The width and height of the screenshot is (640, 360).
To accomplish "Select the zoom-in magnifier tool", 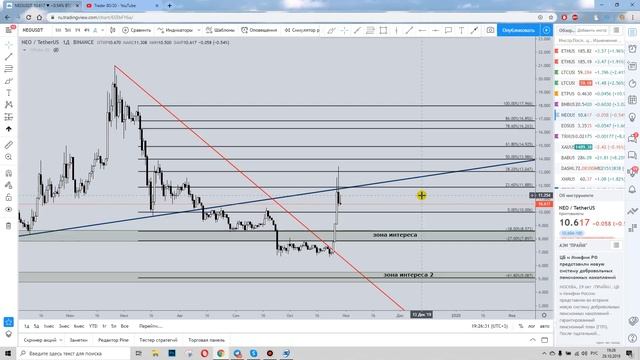I will click(x=9, y=157).
